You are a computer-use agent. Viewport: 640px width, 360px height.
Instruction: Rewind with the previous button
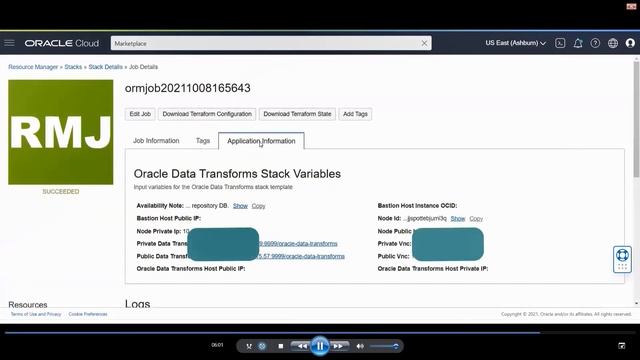click(x=301, y=346)
